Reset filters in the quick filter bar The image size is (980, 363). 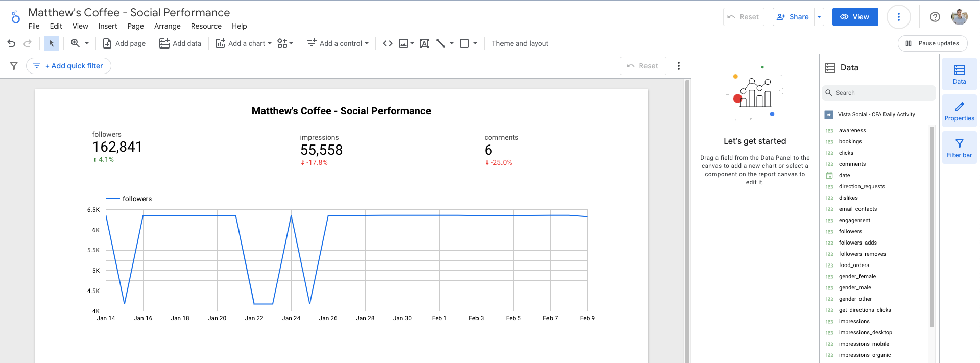click(643, 66)
